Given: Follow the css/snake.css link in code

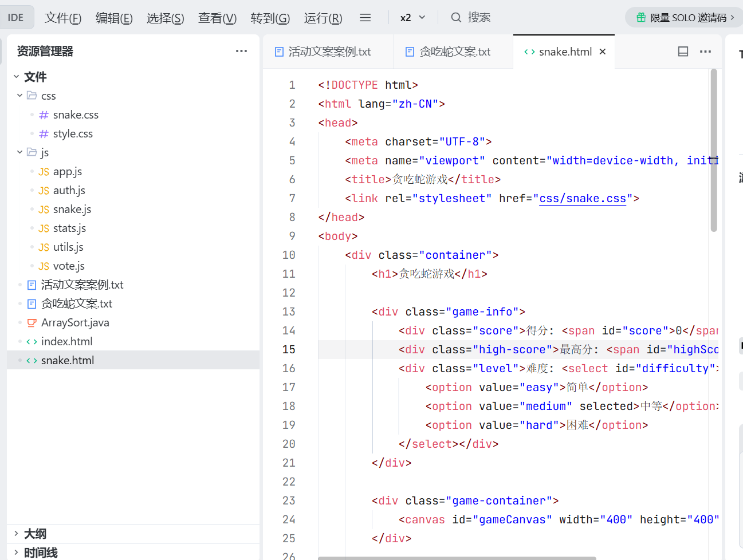Looking at the screenshot, I should pyautogui.click(x=582, y=199).
